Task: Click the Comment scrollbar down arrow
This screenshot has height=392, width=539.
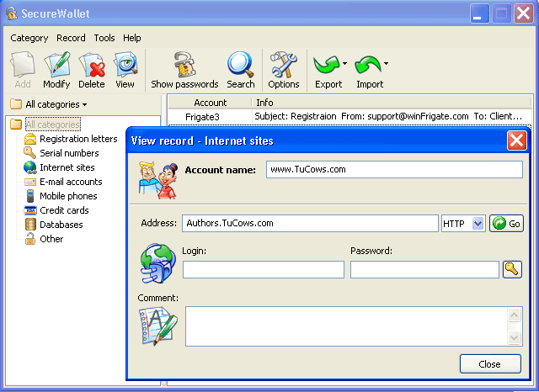Action: [x=515, y=338]
